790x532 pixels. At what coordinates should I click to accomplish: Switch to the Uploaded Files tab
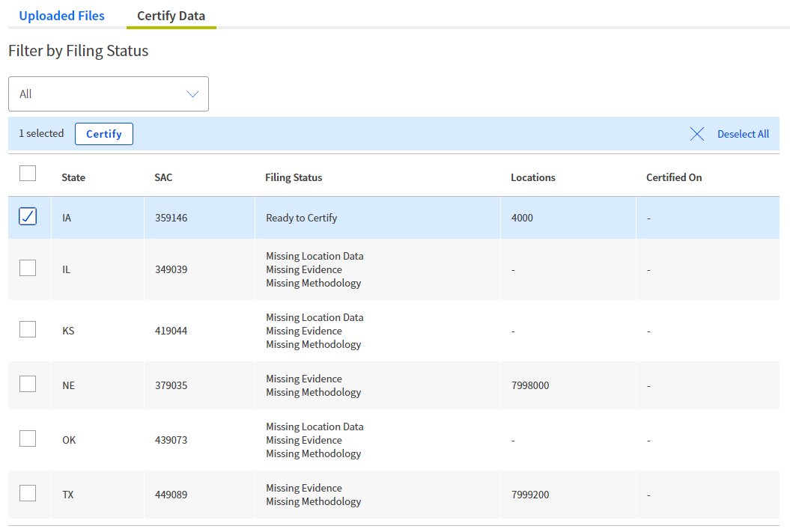[62, 16]
